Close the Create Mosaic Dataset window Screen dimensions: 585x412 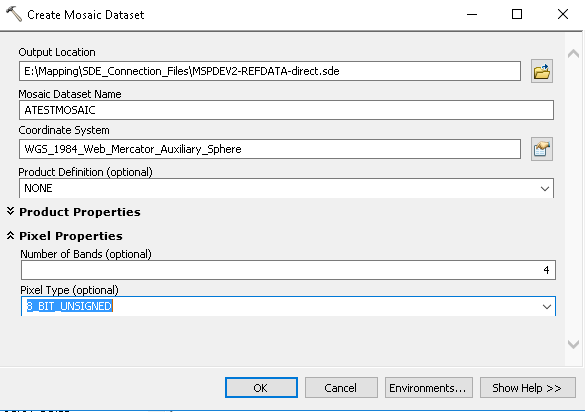click(563, 14)
